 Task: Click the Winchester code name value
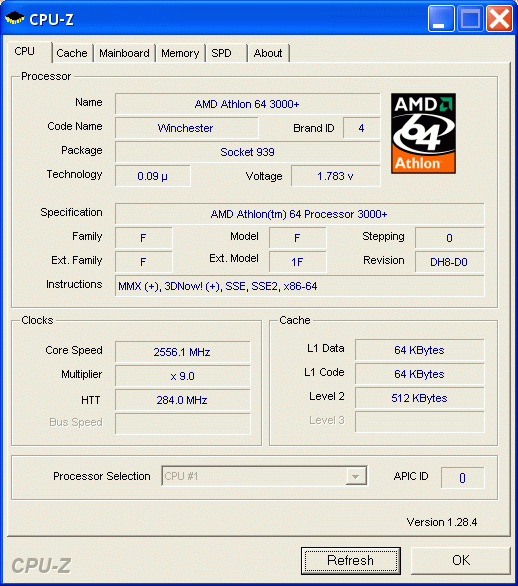(186, 128)
